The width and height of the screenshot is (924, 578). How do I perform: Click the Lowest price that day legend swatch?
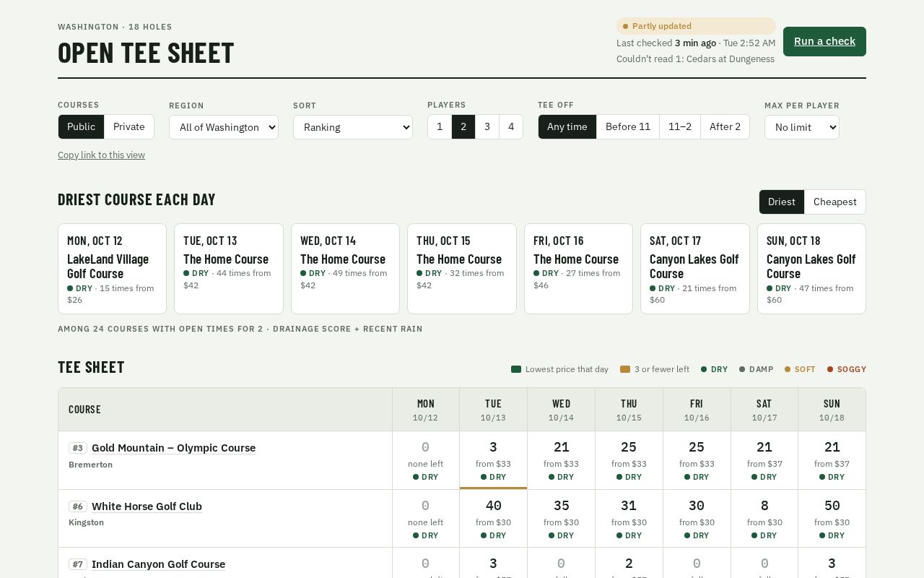[516, 369]
